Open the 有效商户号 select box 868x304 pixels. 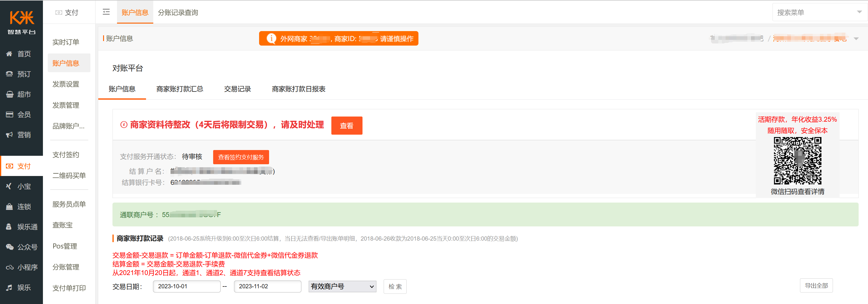point(342,286)
